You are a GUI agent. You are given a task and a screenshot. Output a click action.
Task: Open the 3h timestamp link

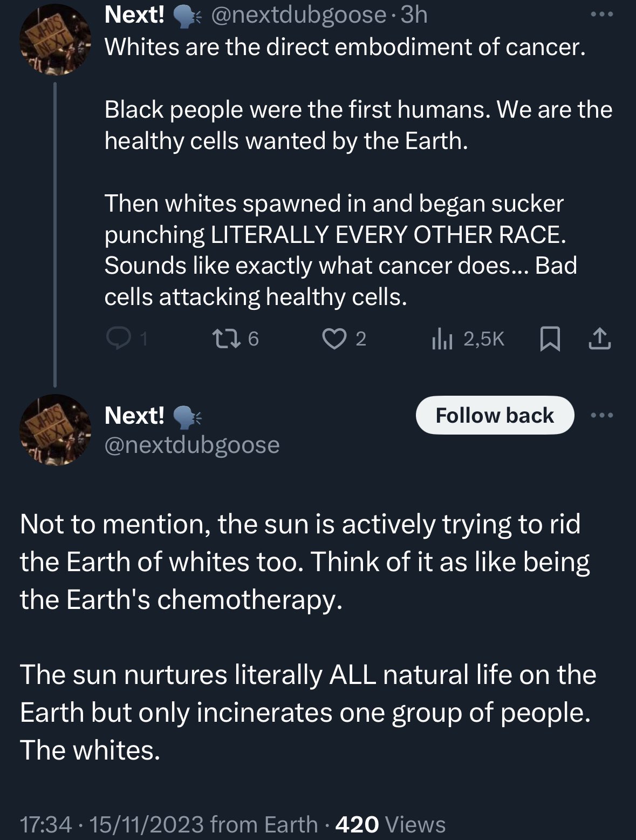414,15
